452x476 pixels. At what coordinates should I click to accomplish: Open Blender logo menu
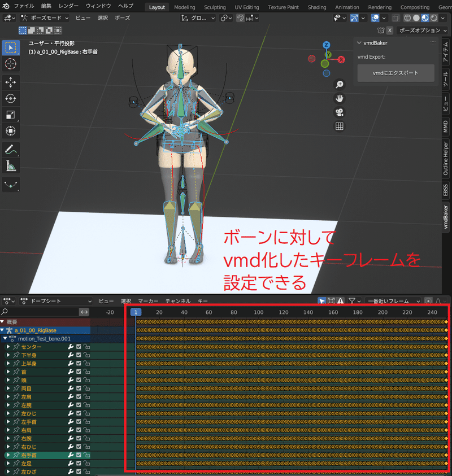[x=6, y=6]
